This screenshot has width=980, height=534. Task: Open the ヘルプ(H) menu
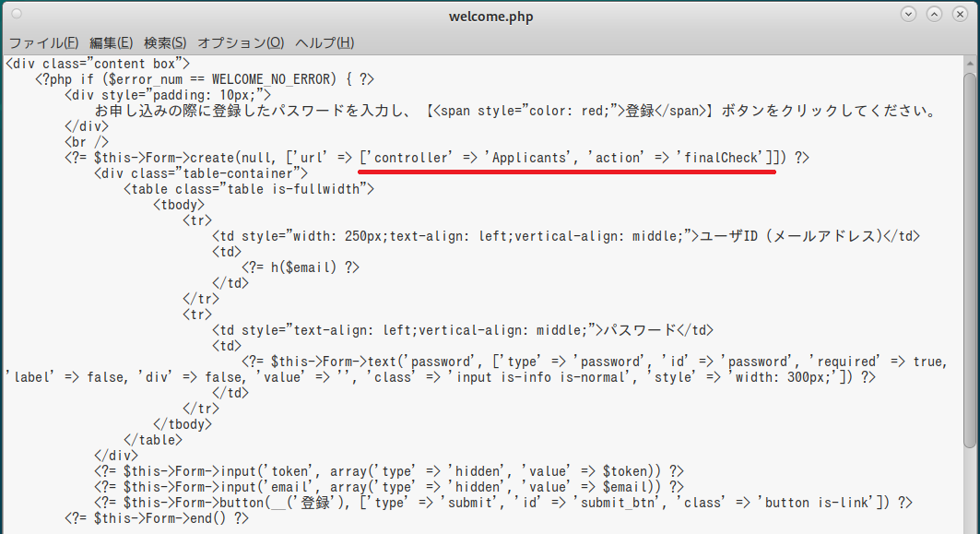pos(325,42)
